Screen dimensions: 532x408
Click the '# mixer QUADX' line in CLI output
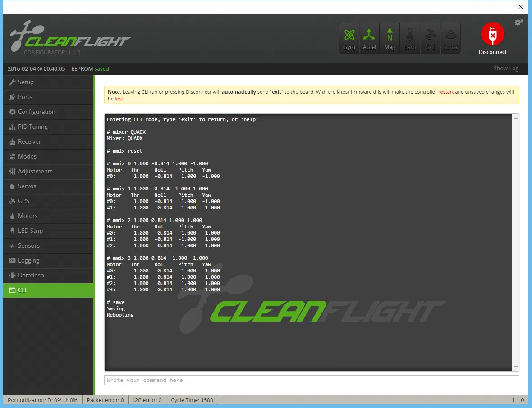click(x=126, y=132)
